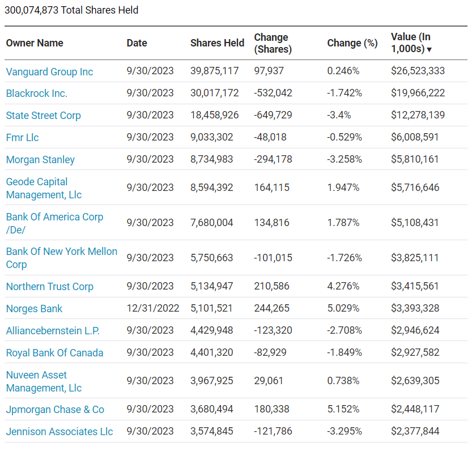Click the Fmr Llc holder link
Image resolution: width=476 pixels, height=451 pixels.
(22, 137)
